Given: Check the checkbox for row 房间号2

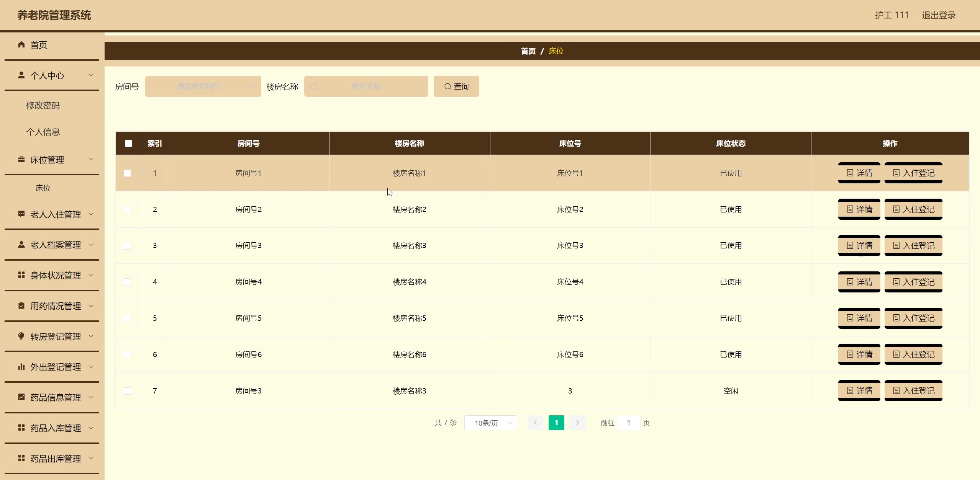Looking at the screenshot, I should (x=128, y=209).
